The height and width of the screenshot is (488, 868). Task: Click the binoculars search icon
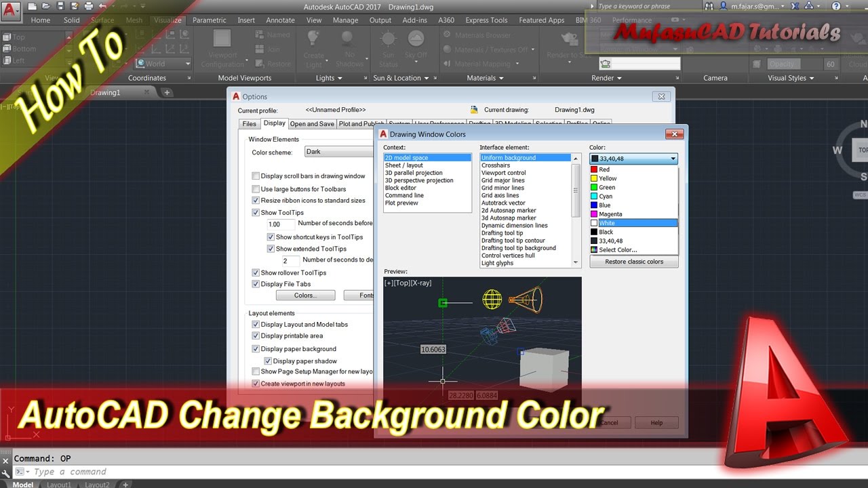pyautogui.click(x=710, y=6)
